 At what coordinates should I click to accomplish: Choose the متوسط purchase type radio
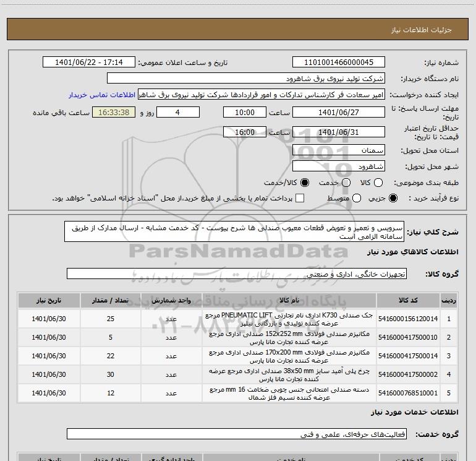[x=357, y=198]
